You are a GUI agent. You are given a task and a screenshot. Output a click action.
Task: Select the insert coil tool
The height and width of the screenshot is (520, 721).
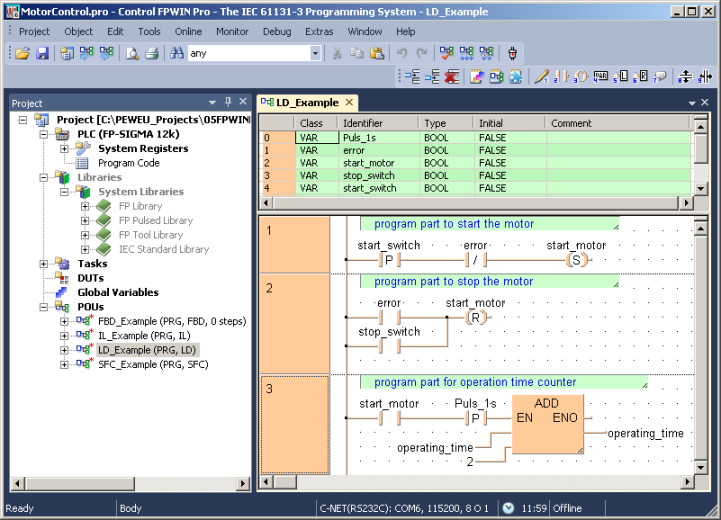[581, 76]
